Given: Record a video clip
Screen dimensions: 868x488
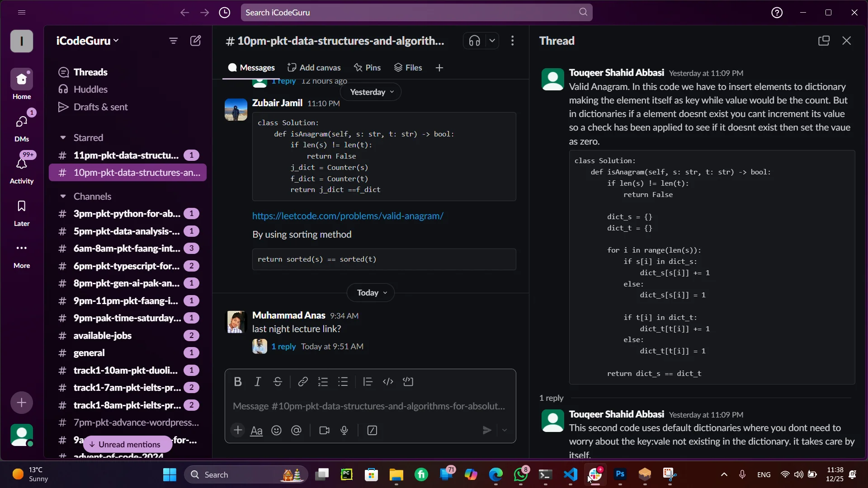Looking at the screenshot, I should (324, 431).
